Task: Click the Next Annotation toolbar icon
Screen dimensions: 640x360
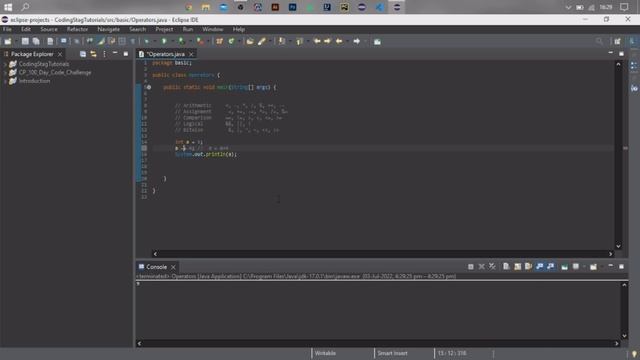Action: tap(282, 41)
